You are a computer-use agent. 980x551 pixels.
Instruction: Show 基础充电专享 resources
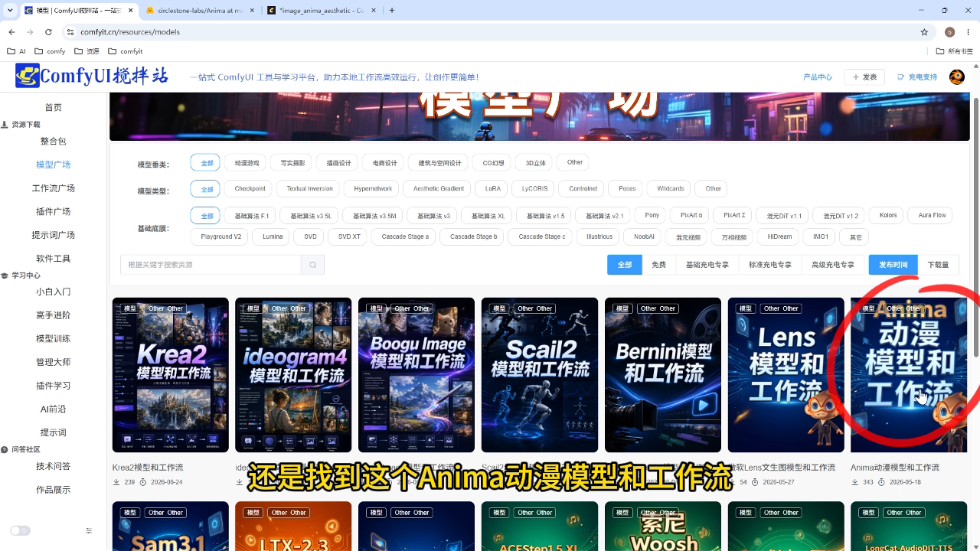click(x=707, y=265)
